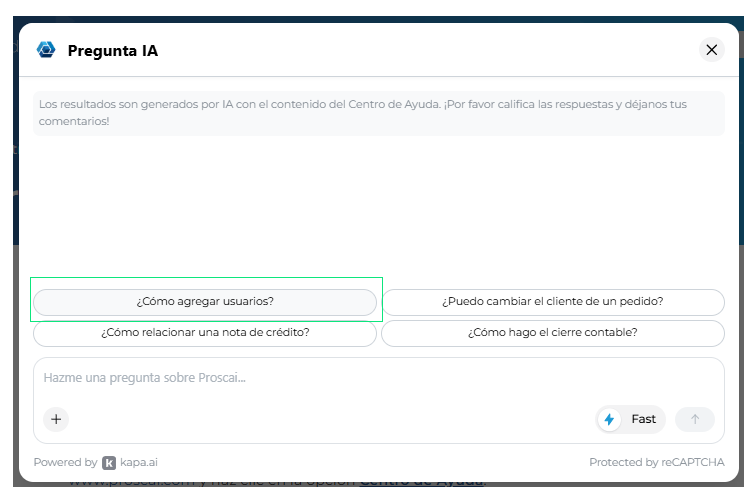Click the gray AI results disclaimer banner
The width and height of the screenshot is (756, 503).
tap(378, 113)
